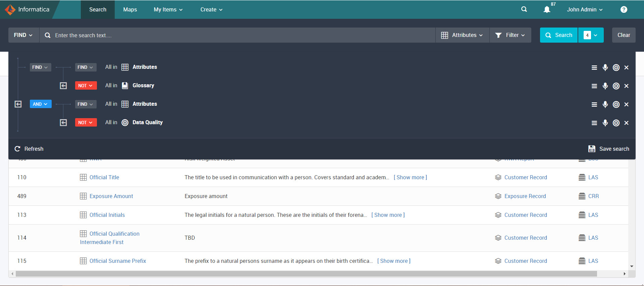Open the Exposure Record link

[x=525, y=196]
